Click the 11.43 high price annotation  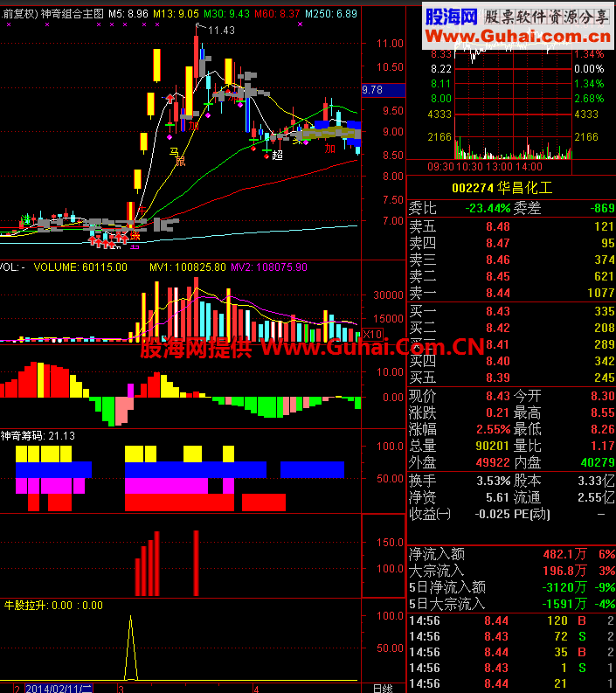(x=221, y=31)
